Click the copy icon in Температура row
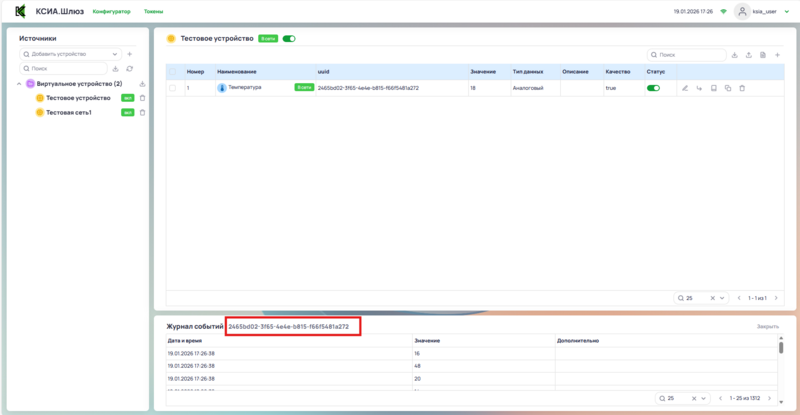 coord(728,88)
